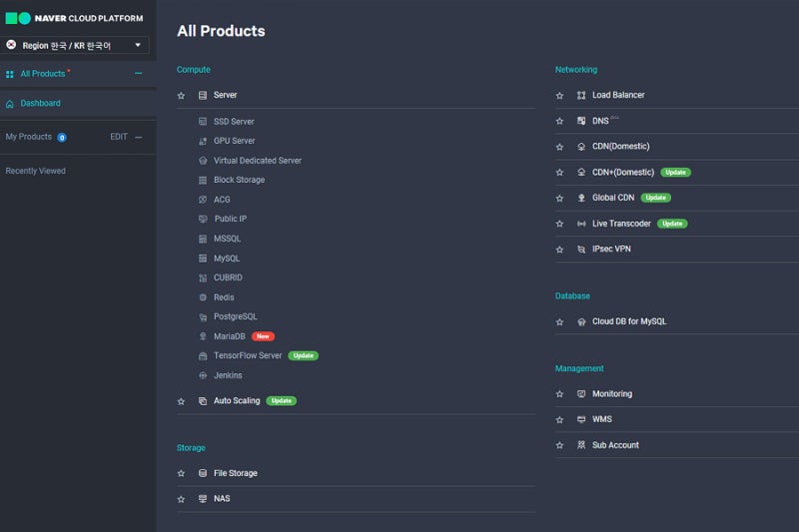Collapse the All Products menu section
This screenshot has width=799, height=532.
[x=138, y=73]
